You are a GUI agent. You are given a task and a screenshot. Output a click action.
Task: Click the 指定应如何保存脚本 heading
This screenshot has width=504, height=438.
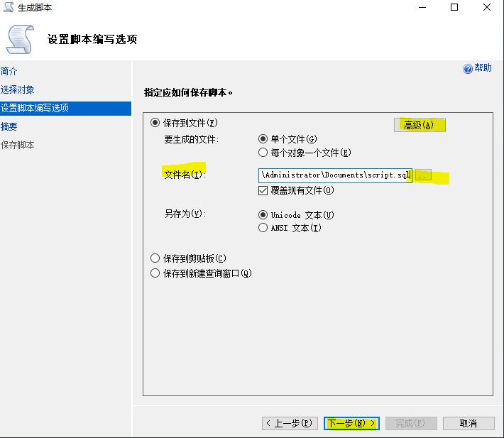pos(188,92)
